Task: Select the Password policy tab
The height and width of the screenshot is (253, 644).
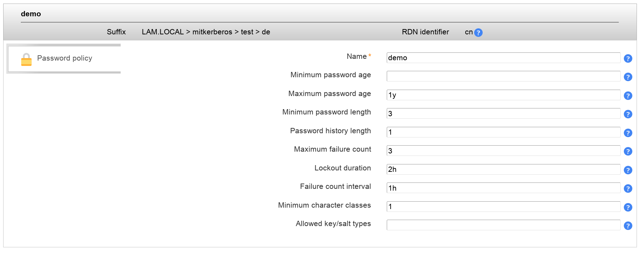Action: [64, 58]
